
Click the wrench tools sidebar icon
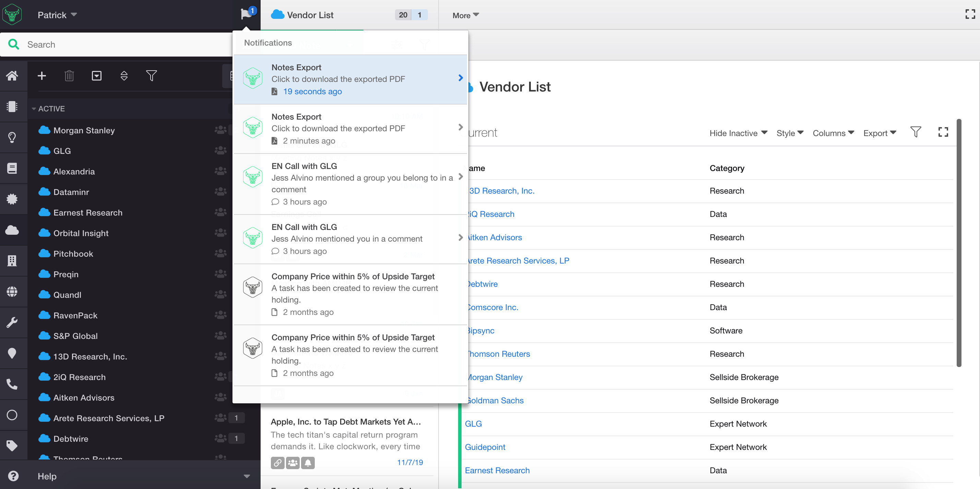12,322
